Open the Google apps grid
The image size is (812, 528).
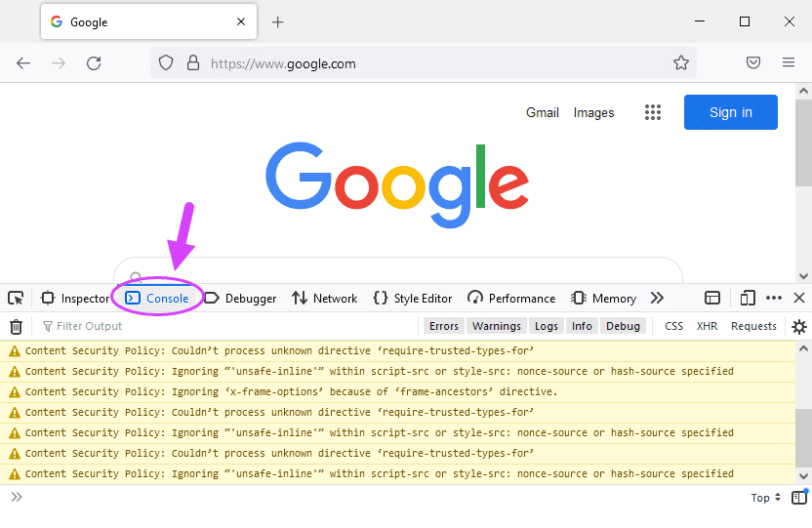[x=653, y=112]
